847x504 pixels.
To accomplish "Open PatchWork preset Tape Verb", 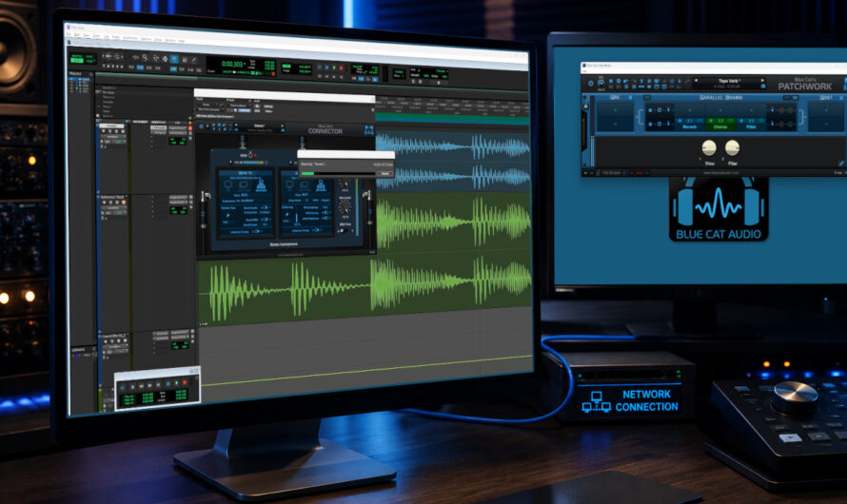I will [x=729, y=81].
